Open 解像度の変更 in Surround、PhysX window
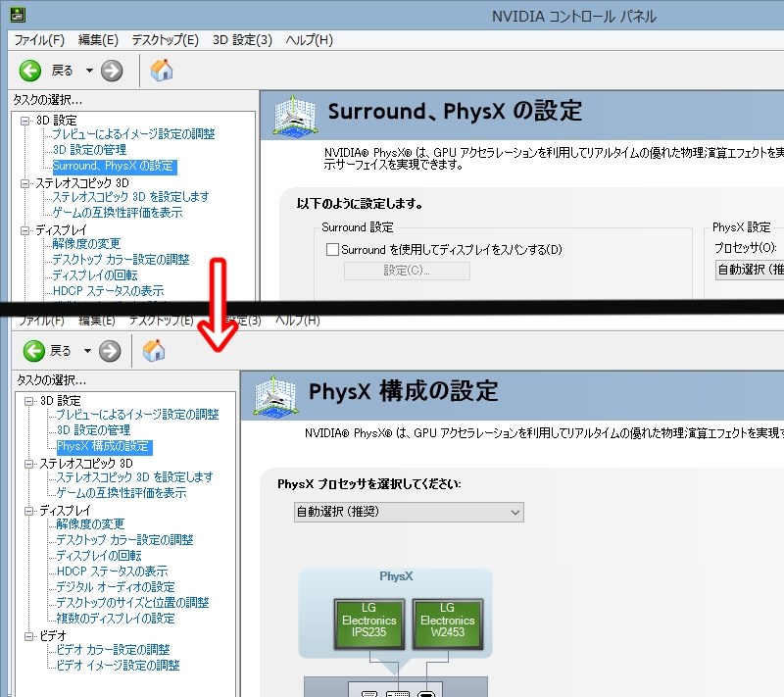Screen dimensions: 784x697 pos(86,244)
